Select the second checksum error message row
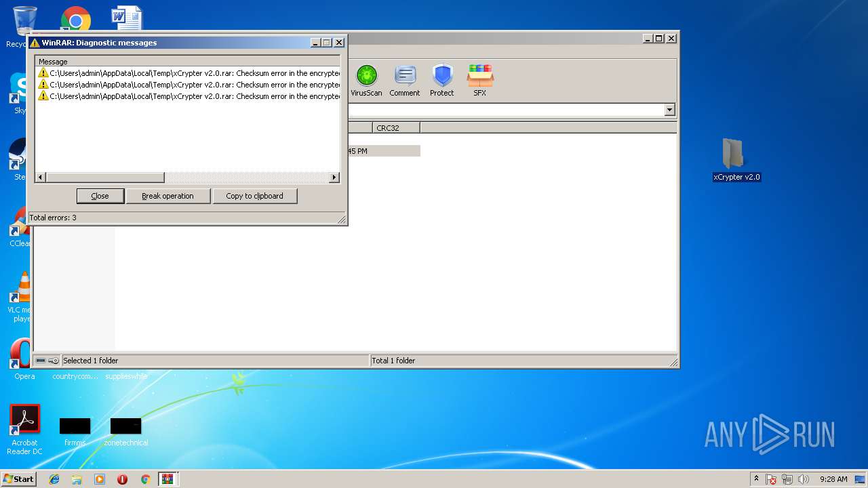Viewport: 868px width, 488px height. (189, 85)
